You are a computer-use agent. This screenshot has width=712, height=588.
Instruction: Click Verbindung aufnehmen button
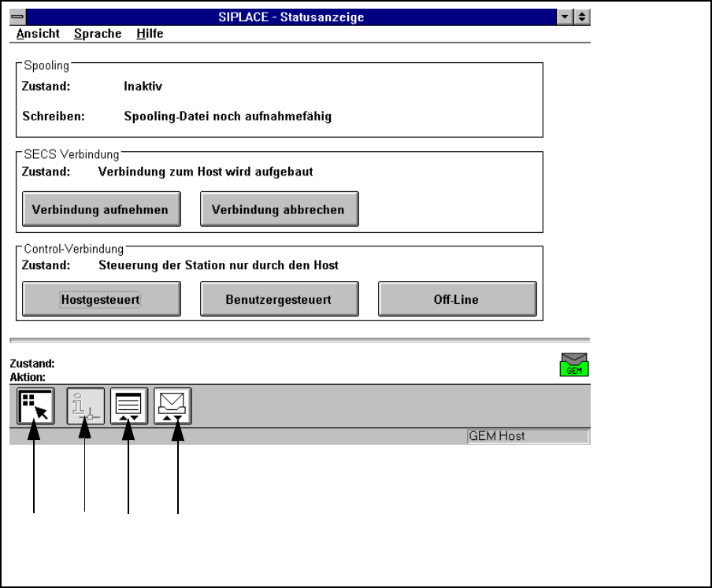(102, 209)
